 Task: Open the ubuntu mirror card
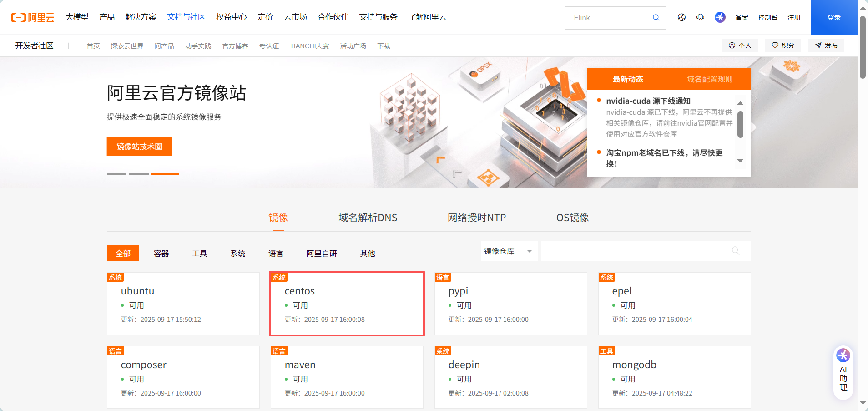[183, 304]
